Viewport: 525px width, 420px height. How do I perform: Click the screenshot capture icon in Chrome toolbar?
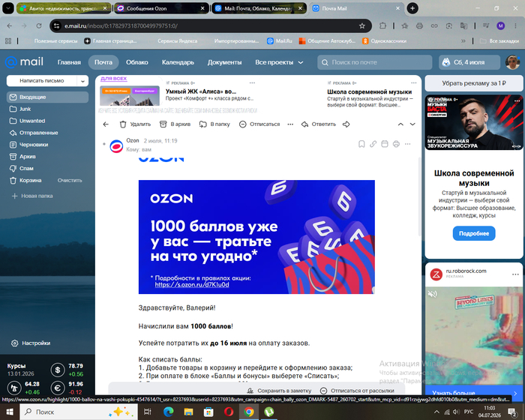tap(449, 25)
